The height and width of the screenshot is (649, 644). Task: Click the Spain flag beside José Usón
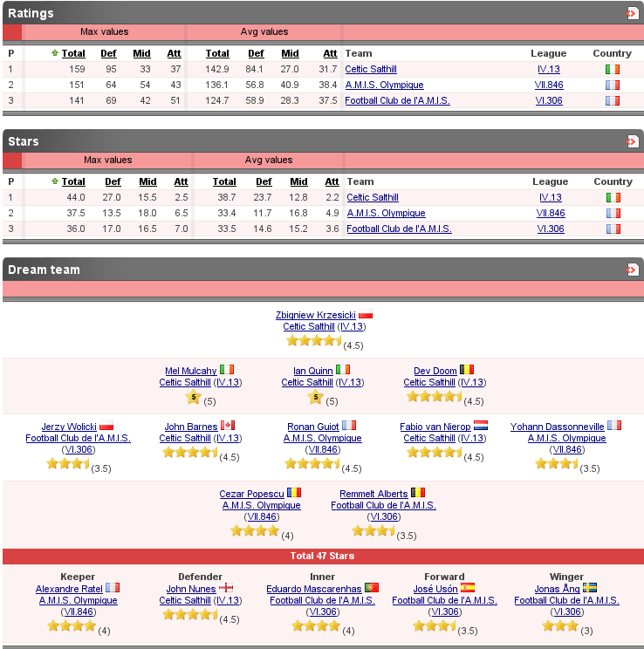(468, 587)
